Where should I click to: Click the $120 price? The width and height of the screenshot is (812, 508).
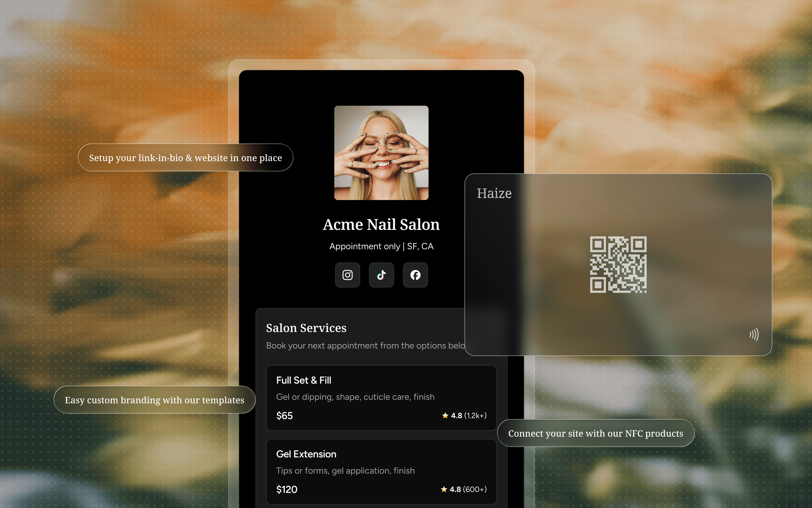[x=287, y=489]
